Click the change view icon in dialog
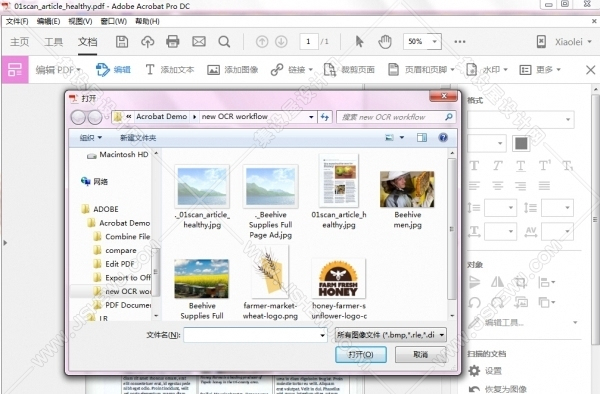This screenshot has width=600, height=394. point(390,138)
